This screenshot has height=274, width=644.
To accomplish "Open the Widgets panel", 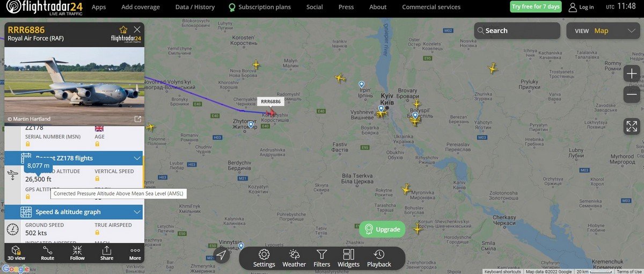I will (348, 258).
